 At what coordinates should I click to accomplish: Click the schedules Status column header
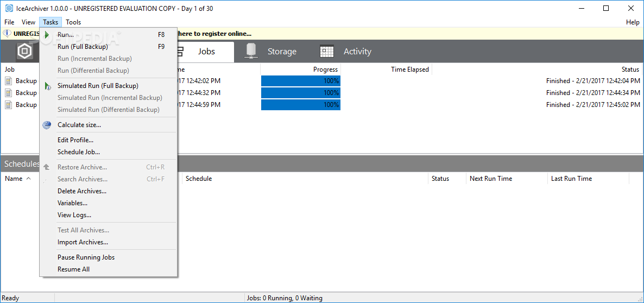point(447,179)
